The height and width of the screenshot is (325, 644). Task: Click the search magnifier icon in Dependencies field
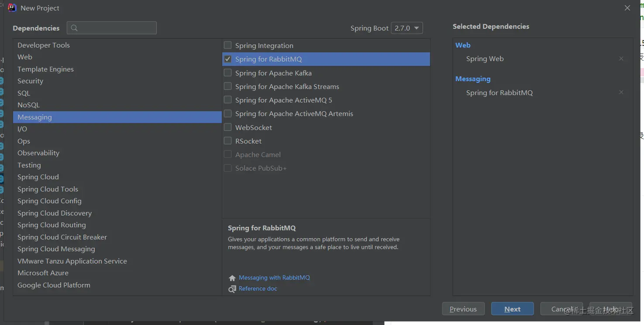(74, 28)
